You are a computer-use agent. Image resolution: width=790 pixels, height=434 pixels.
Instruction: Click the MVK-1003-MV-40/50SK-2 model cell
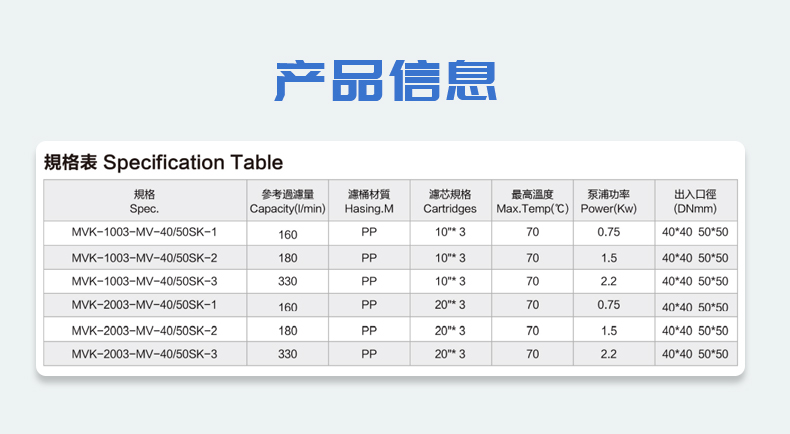tap(144, 257)
